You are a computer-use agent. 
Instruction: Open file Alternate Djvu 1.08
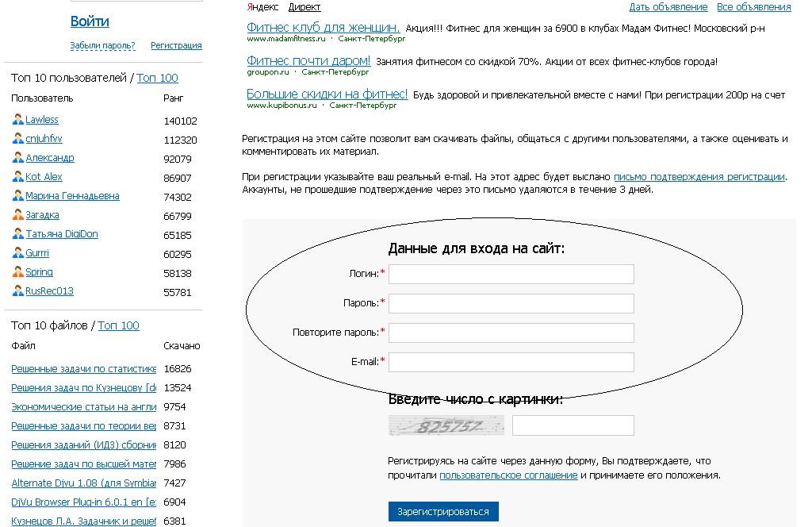click(84, 483)
